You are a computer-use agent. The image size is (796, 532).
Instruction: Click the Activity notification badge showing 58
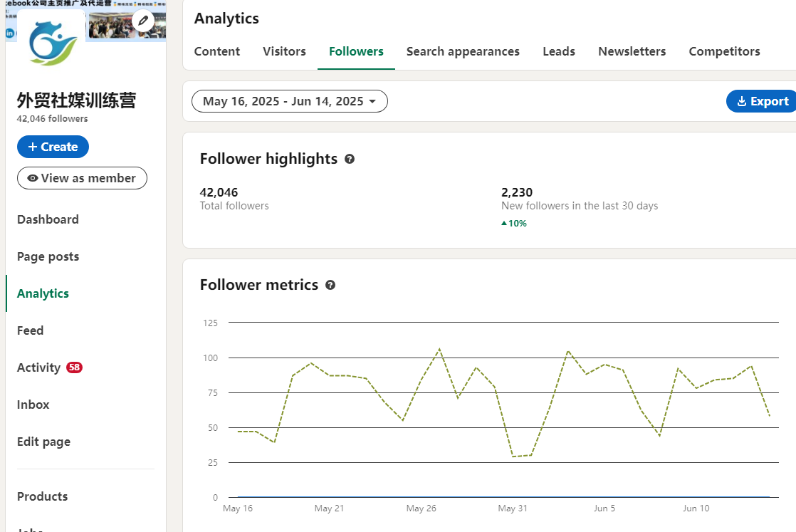pyautogui.click(x=74, y=367)
